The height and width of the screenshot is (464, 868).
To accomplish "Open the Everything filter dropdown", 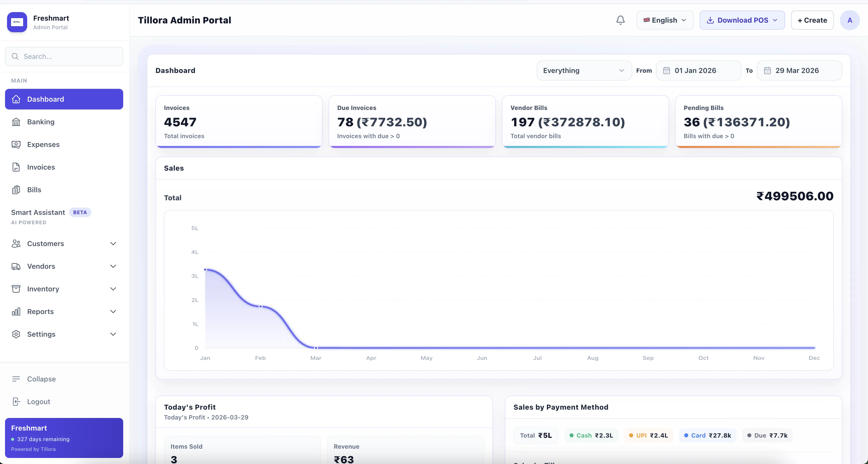I will [584, 70].
